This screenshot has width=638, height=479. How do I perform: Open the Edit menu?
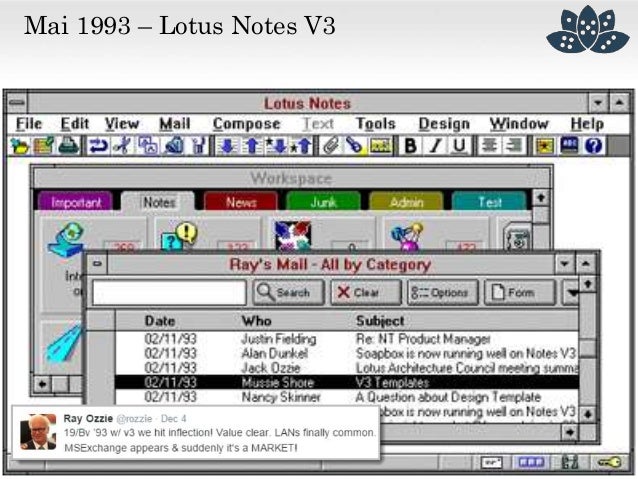click(x=74, y=124)
